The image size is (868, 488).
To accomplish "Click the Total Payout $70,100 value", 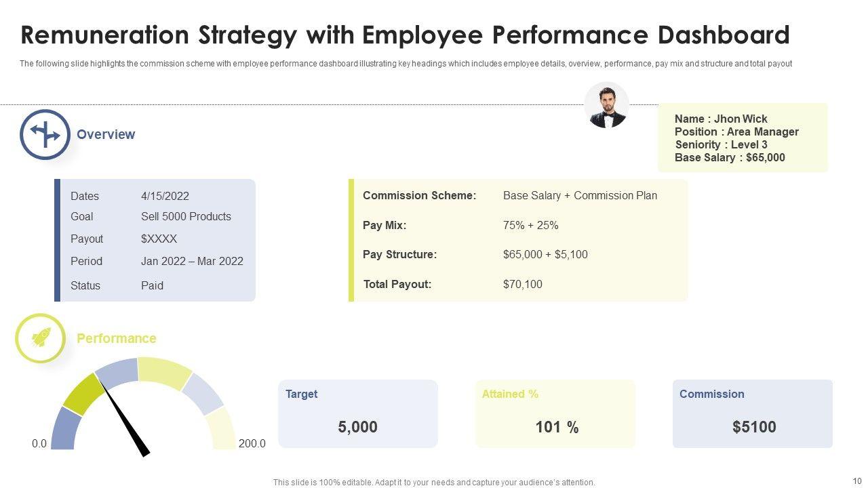I will pyautogui.click(x=523, y=284).
